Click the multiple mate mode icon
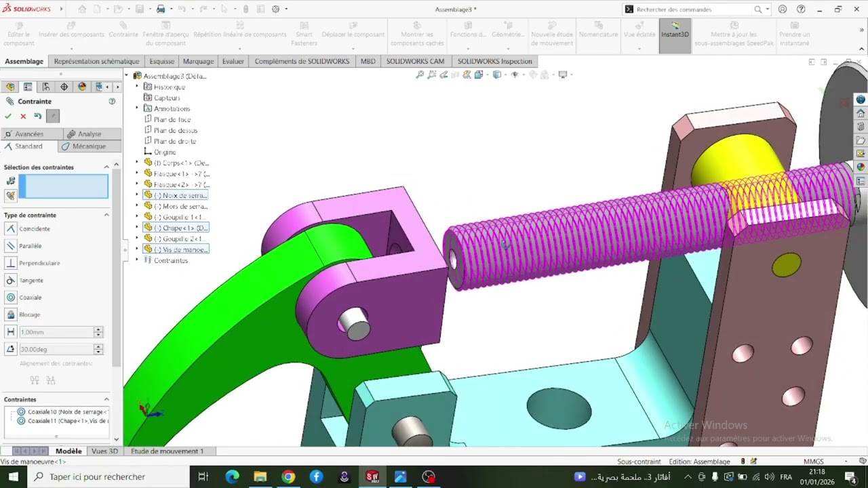The height and width of the screenshot is (488, 868). click(x=11, y=196)
